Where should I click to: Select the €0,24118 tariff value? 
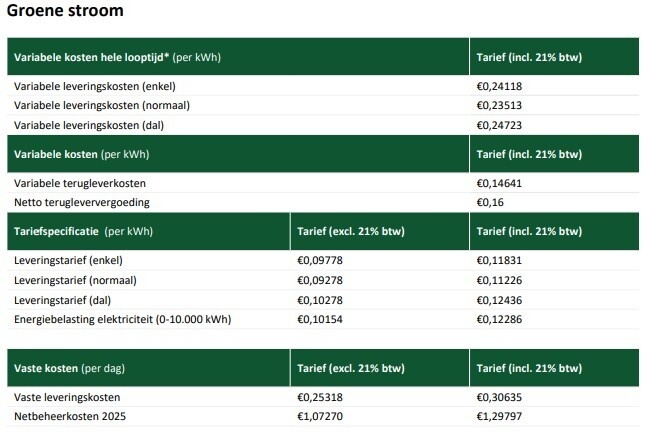(500, 87)
